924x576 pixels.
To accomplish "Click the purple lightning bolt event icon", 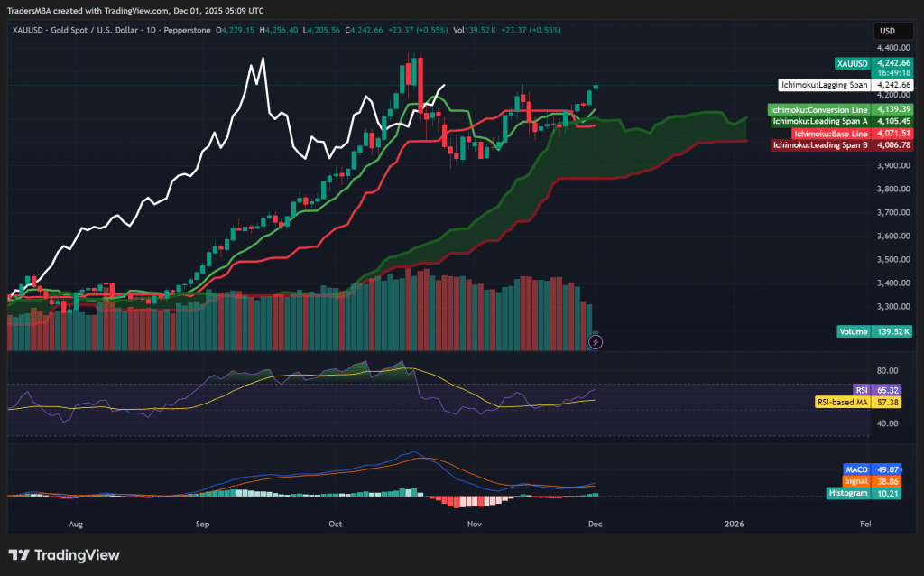I will [x=595, y=341].
